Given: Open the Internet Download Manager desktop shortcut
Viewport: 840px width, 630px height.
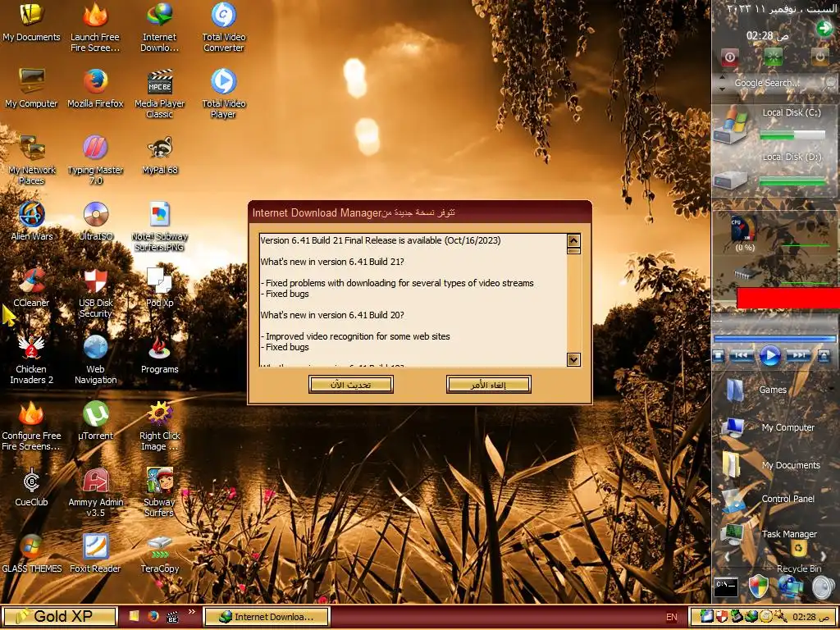Looking at the screenshot, I should [160, 28].
